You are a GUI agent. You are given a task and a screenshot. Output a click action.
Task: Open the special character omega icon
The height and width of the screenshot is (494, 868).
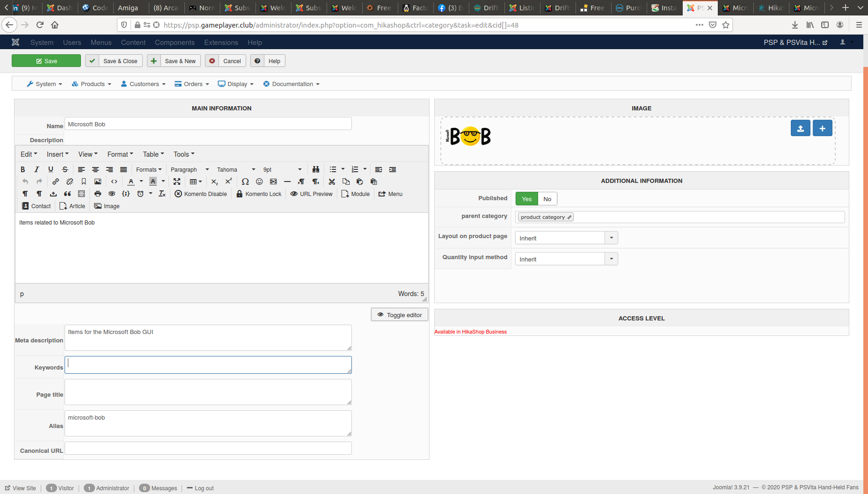pyautogui.click(x=245, y=182)
